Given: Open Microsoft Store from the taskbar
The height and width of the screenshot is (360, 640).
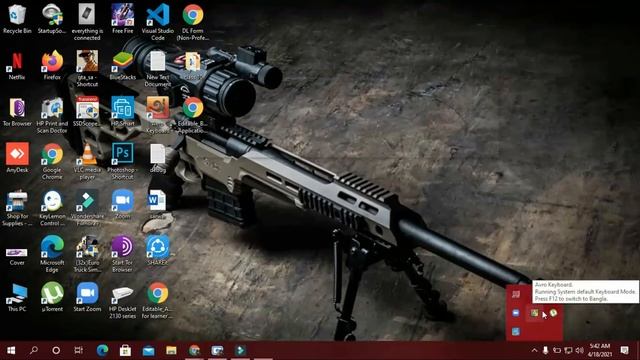Looking at the screenshot, I should pyautogui.click(x=125, y=350).
